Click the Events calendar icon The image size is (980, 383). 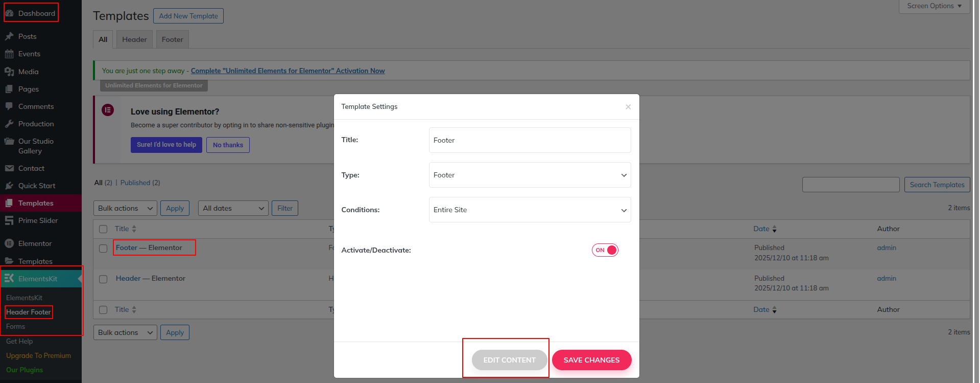pyautogui.click(x=9, y=54)
